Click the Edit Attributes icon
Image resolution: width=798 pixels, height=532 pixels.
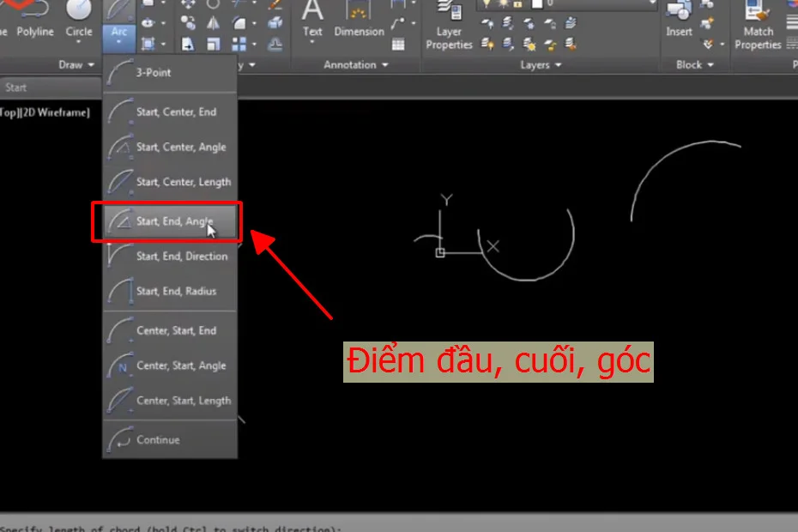pyautogui.click(x=709, y=43)
